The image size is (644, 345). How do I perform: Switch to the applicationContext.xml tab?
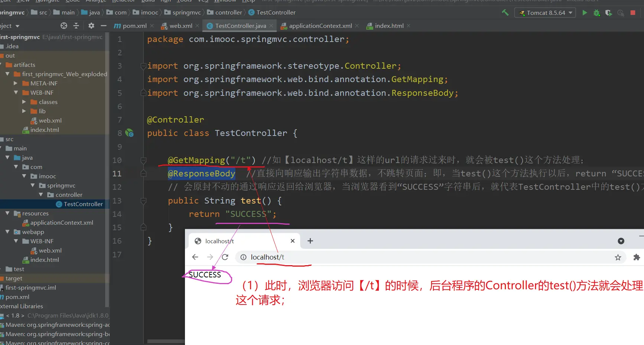point(320,26)
